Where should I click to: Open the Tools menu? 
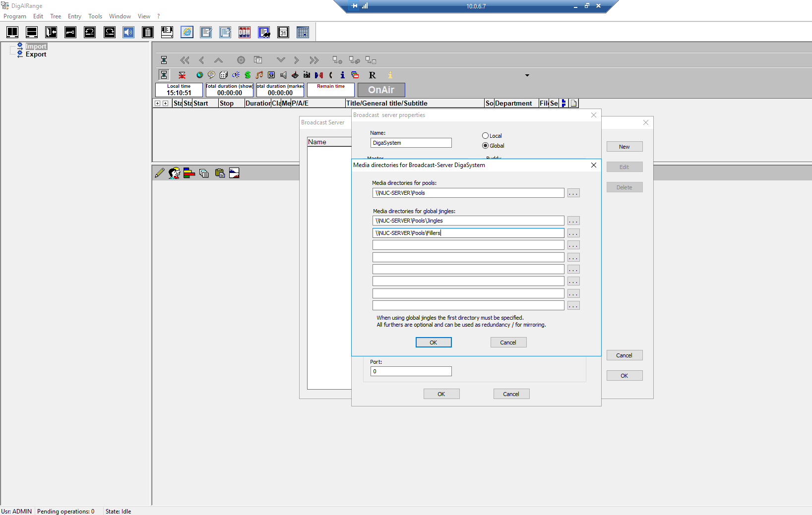(95, 16)
